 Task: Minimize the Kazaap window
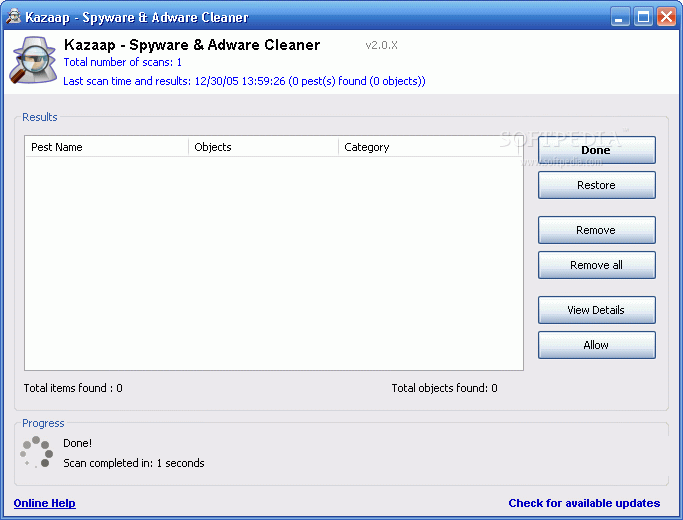coord(619,17)
